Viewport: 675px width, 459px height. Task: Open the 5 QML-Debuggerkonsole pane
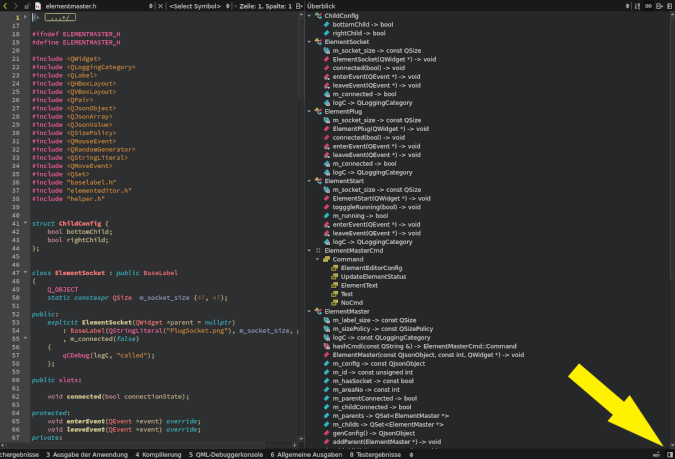[x=227, y=454]
